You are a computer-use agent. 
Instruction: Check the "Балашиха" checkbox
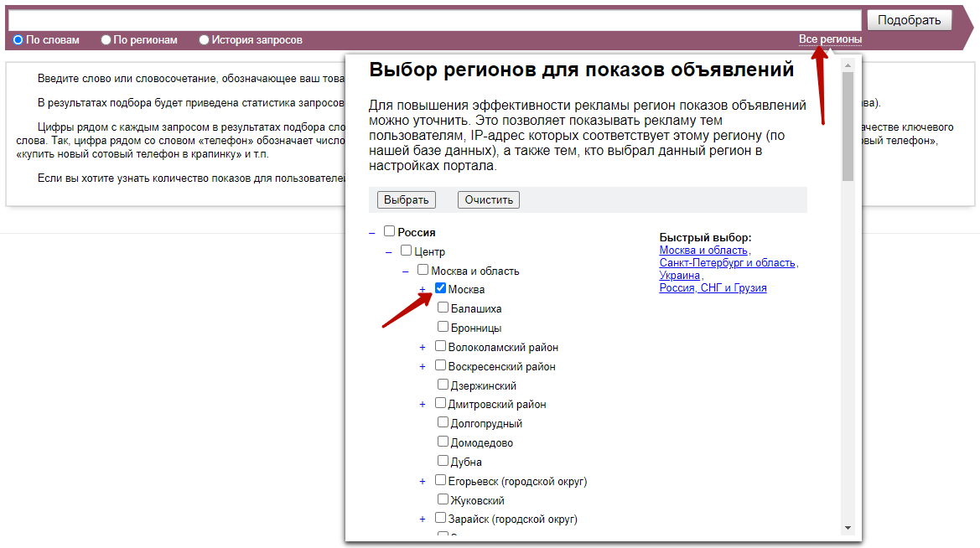pos(443,308)
